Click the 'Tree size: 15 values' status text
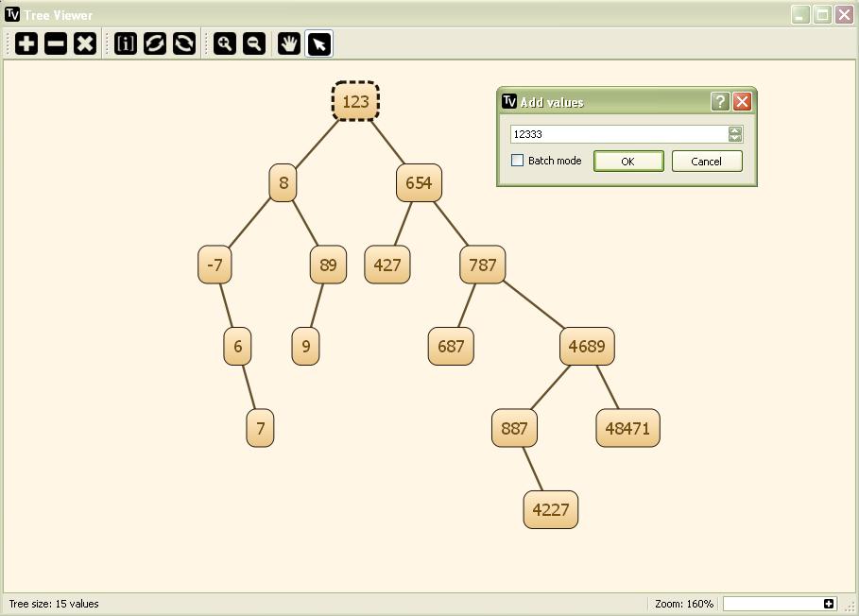 pos(54,604)
